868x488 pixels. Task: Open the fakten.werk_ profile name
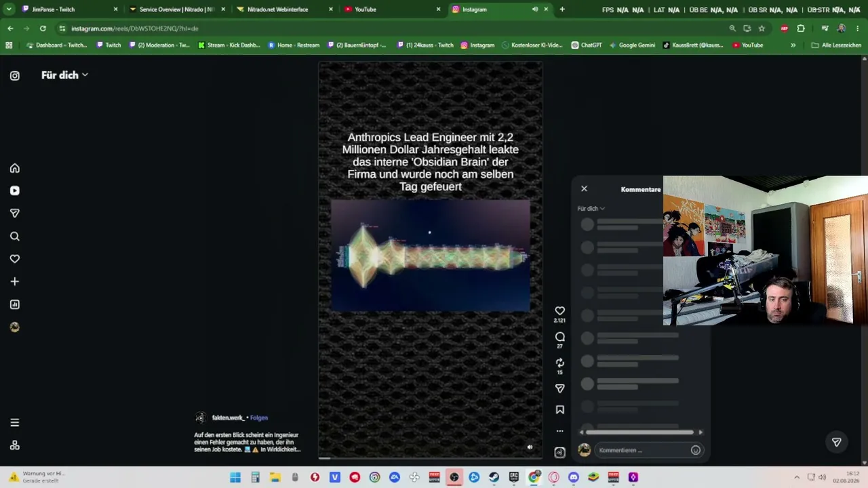click(x=228, y=418)
